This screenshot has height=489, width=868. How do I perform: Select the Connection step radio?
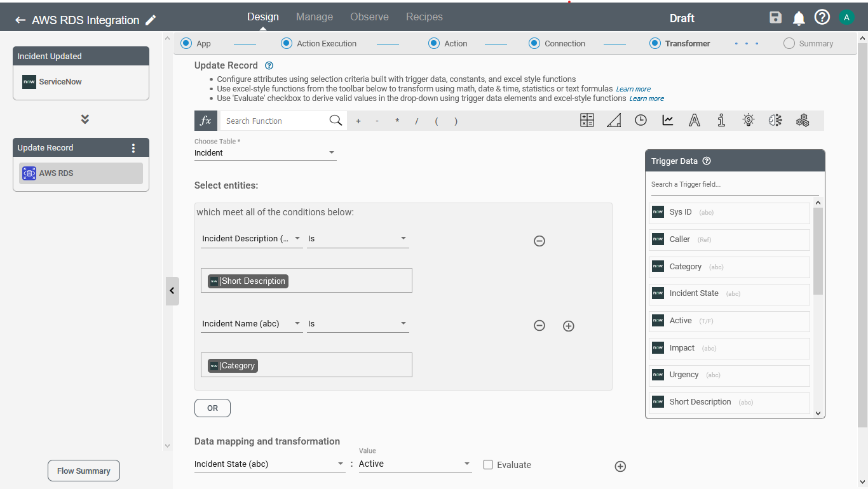coord(534,43)
